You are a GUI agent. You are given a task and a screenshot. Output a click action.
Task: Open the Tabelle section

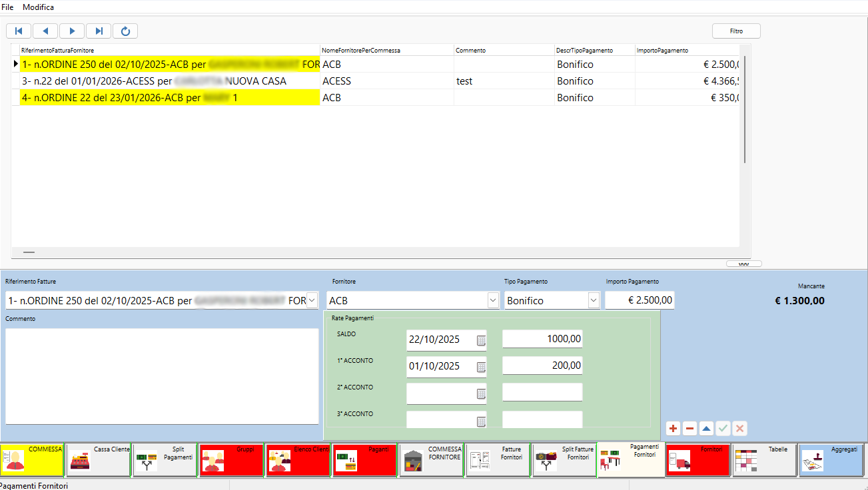764,460
